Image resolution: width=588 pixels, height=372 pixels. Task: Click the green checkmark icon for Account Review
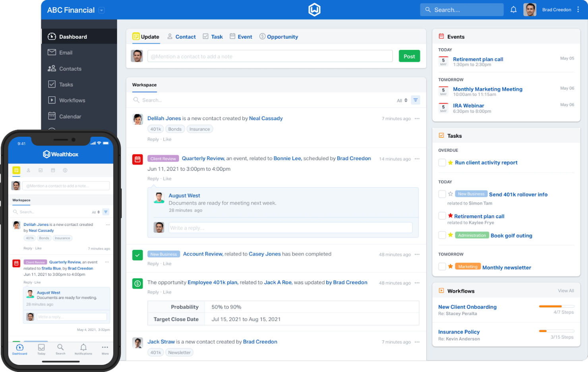point(137,255)
